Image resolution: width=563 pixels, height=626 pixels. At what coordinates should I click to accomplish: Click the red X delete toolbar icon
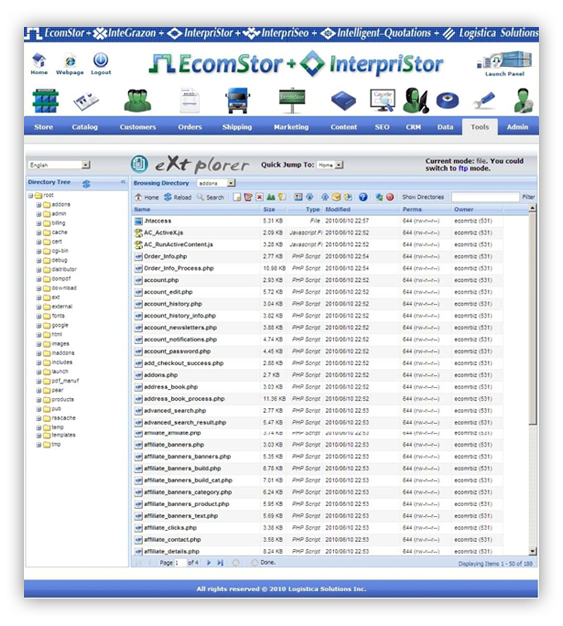click(x=260, y=197)
